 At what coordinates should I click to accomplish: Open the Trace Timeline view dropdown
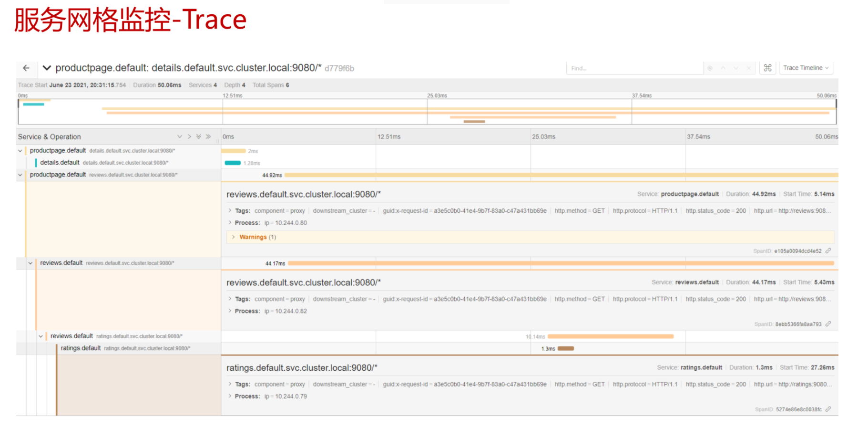(806, 68)
